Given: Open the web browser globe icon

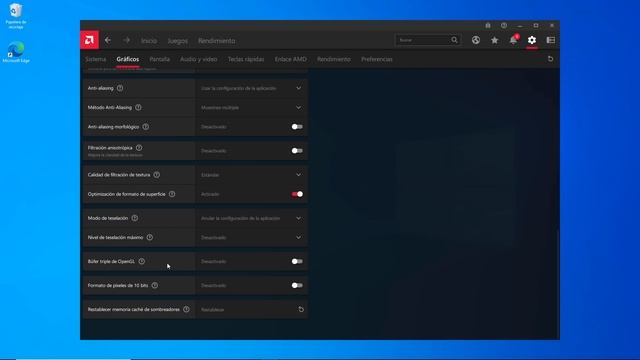Looking at the screenshot, I should point(476,40).
